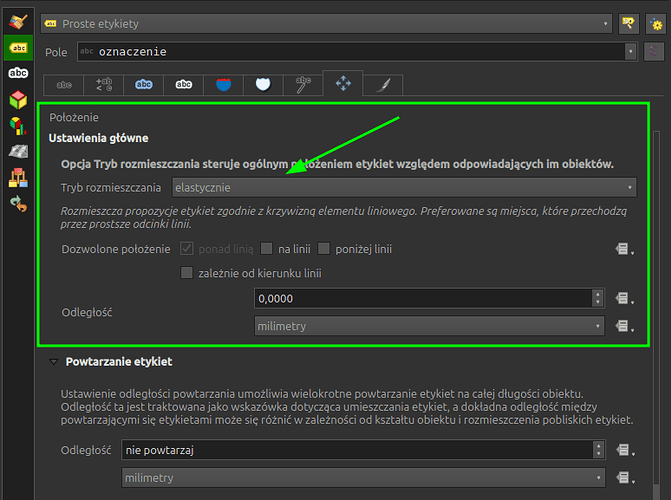Open the attribute form hierarchy icon in sidebar

tap(18, 177)
